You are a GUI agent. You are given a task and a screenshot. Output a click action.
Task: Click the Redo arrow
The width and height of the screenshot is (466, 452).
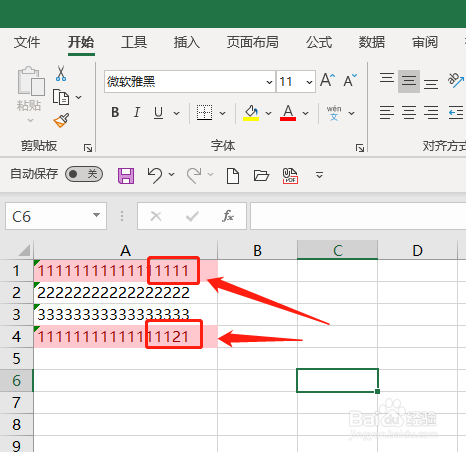tap(194, 175)
